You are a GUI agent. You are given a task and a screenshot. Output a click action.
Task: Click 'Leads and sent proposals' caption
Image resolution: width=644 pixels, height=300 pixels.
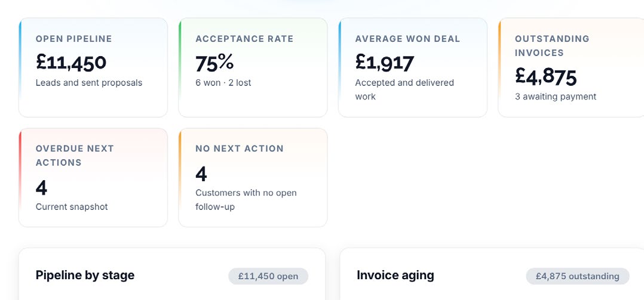(89, 83)
